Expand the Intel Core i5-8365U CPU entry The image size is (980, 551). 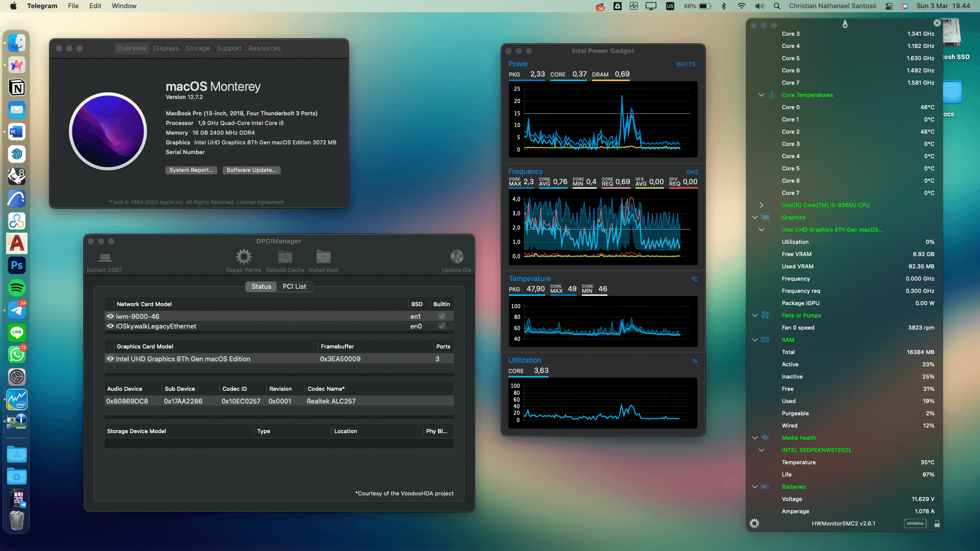coord(761,205)
